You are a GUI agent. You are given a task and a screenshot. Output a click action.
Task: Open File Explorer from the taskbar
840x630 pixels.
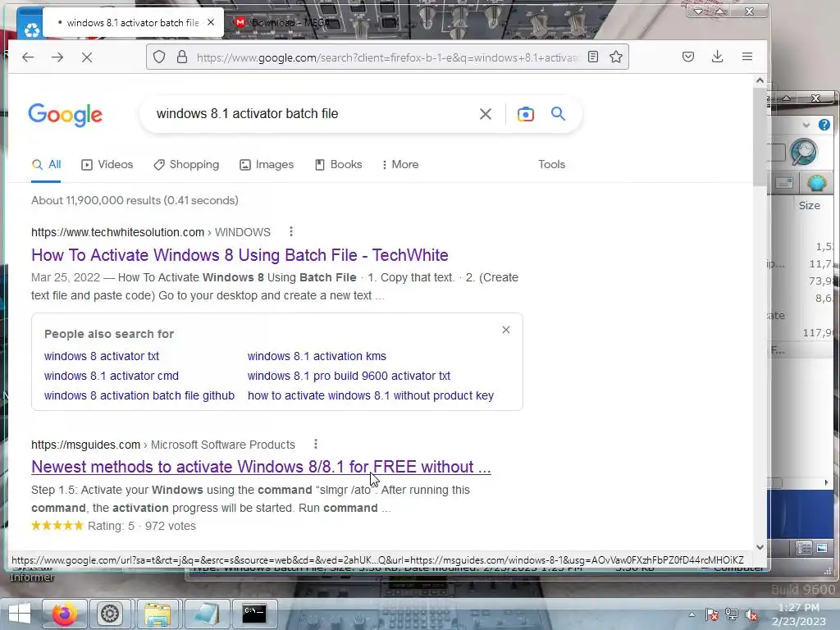point(158,614)
